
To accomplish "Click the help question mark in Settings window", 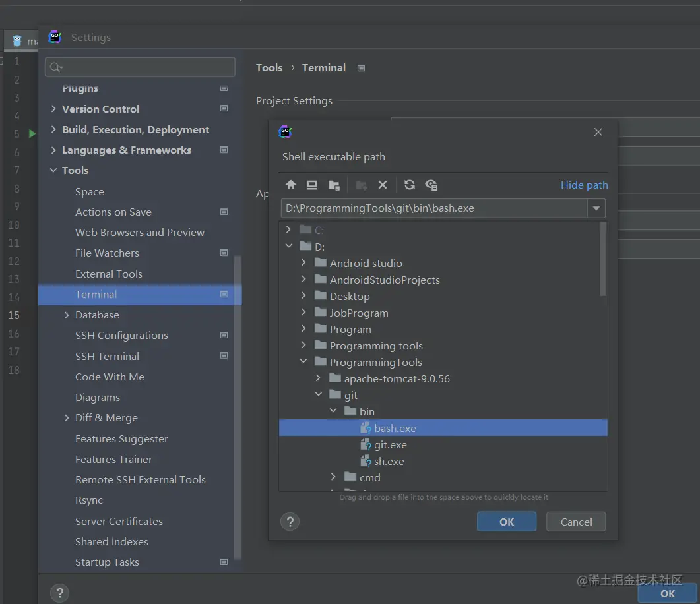I will (60, 593).
